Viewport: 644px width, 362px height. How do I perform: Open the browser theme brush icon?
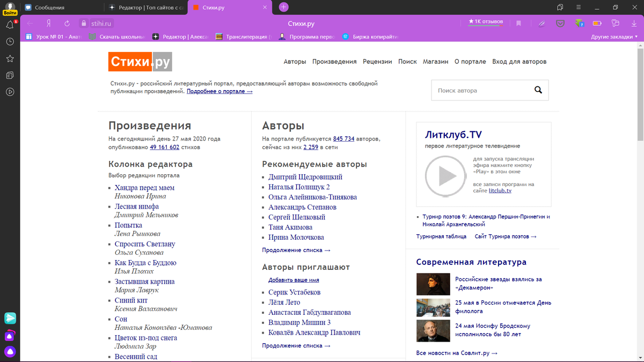point(616,23)
